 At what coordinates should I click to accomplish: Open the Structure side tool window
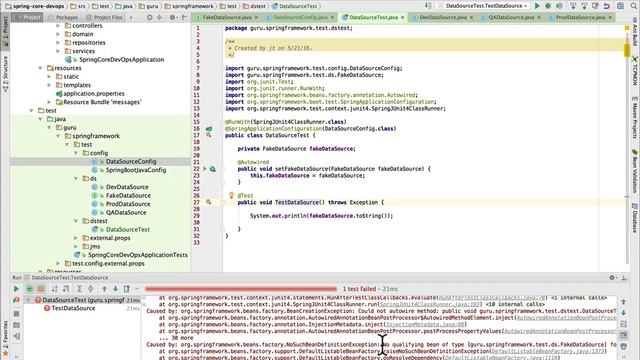pyautogui.click(x=5, y=73)
